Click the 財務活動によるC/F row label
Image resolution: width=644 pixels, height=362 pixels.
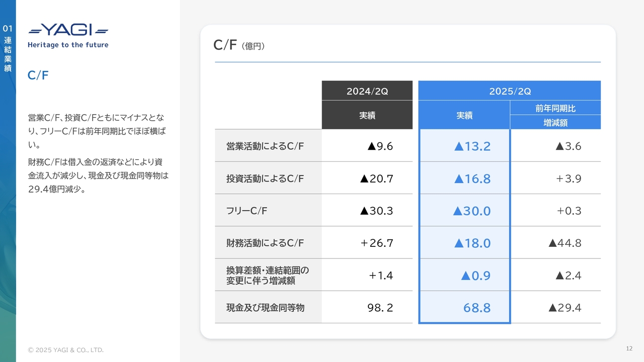pos(265,243)
